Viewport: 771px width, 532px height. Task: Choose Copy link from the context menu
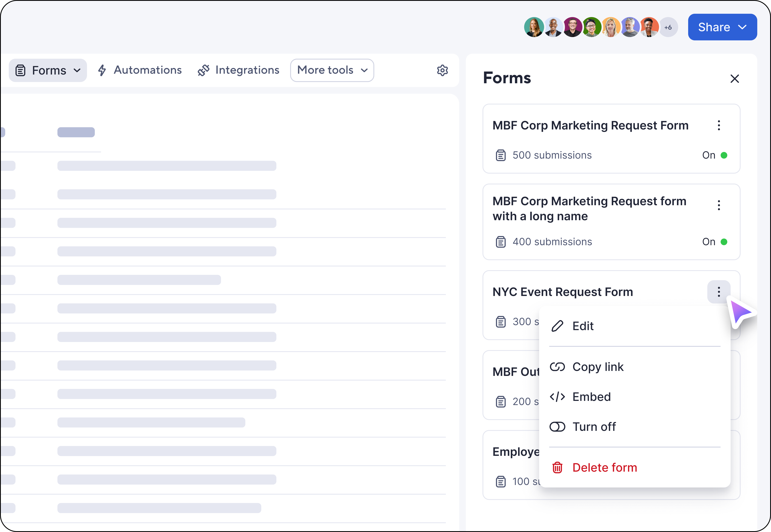tap(598, 367)
